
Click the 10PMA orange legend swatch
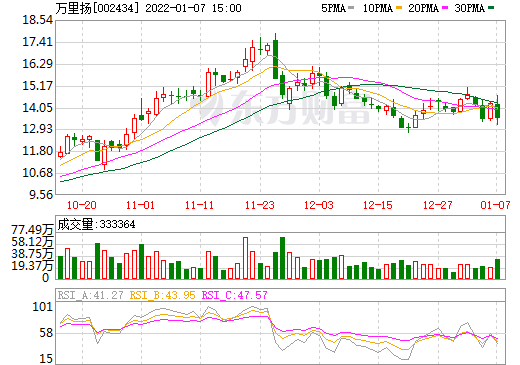coord(399,8)
